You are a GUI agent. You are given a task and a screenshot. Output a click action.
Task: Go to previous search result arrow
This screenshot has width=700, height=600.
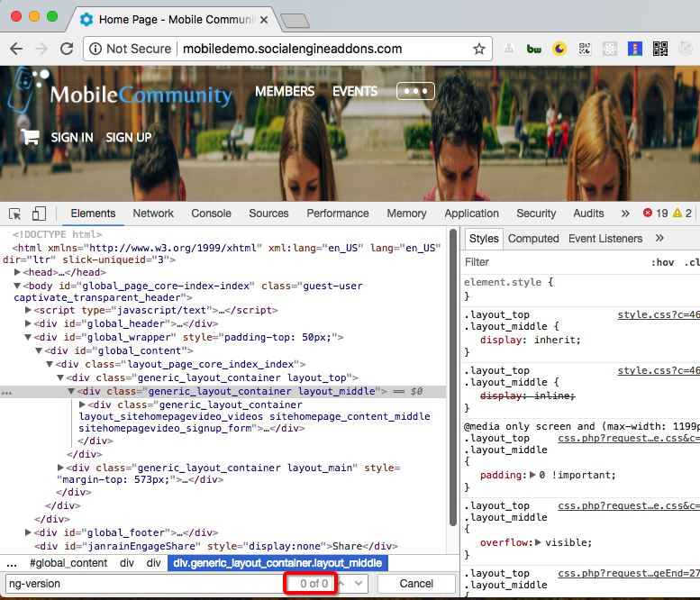[x=341, y=583]
